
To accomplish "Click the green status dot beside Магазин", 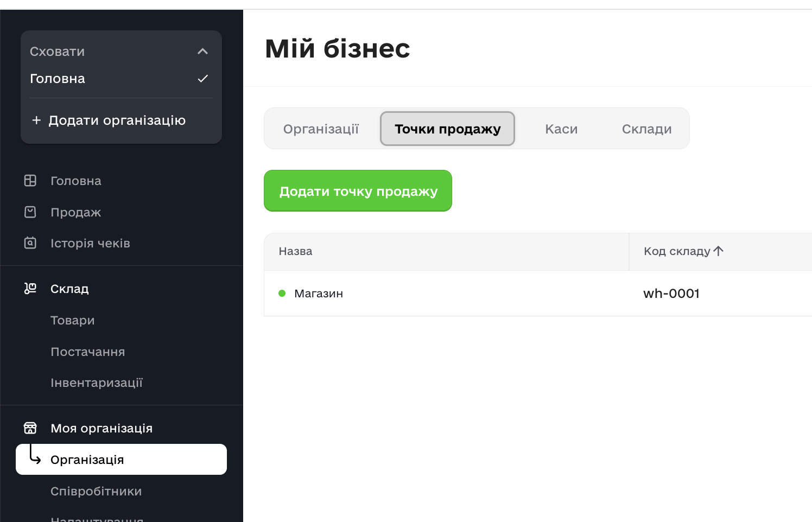I will pyautogui.click(x=282, y=294).
